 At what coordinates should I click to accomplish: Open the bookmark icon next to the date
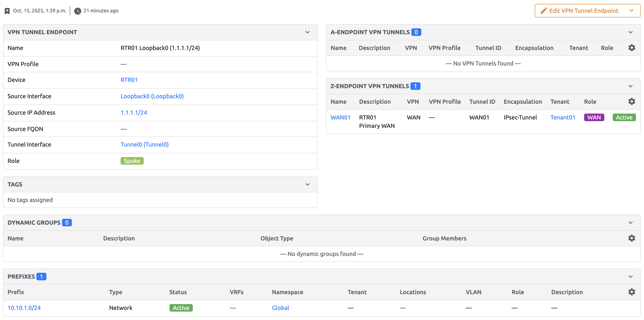[x=7, y=10]
